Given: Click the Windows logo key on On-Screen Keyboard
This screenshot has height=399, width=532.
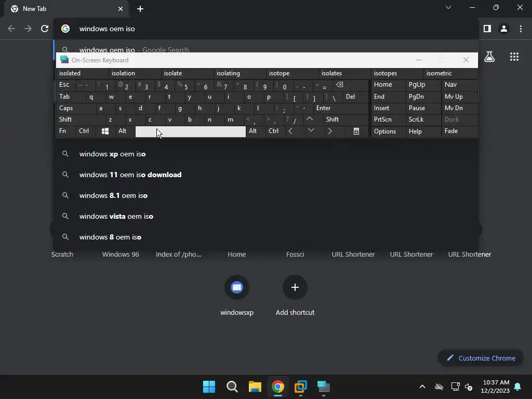Looking at the screenshot, I should pos(105,131).
